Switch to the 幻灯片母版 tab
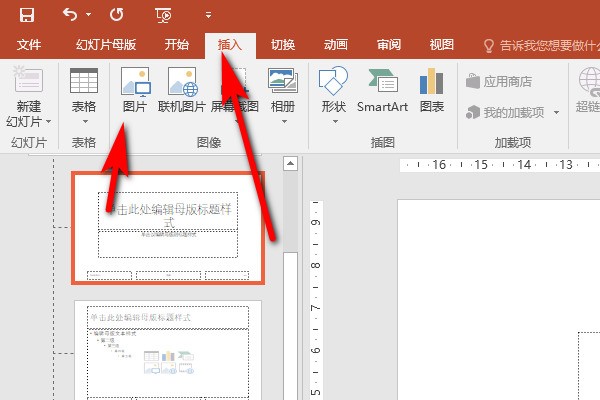Viewport: 600px width, 400px height. 105,45
